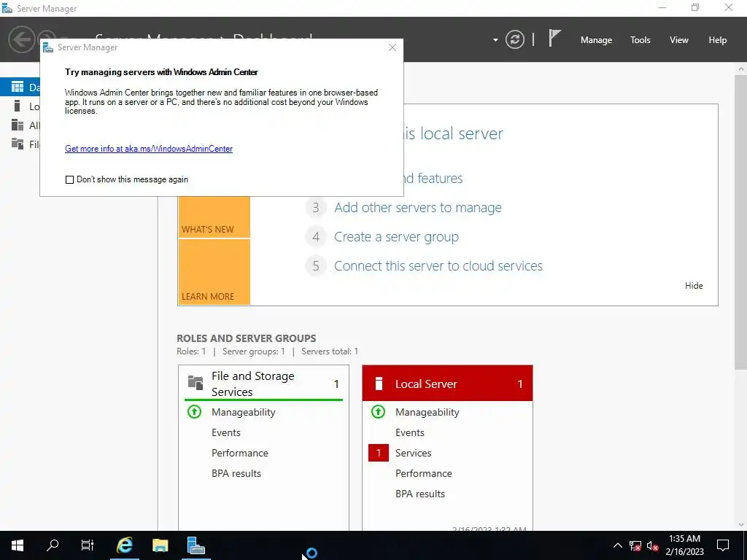Screen dimensions: 747x560
Task: Click the network status tray icon
Action: 635,545
